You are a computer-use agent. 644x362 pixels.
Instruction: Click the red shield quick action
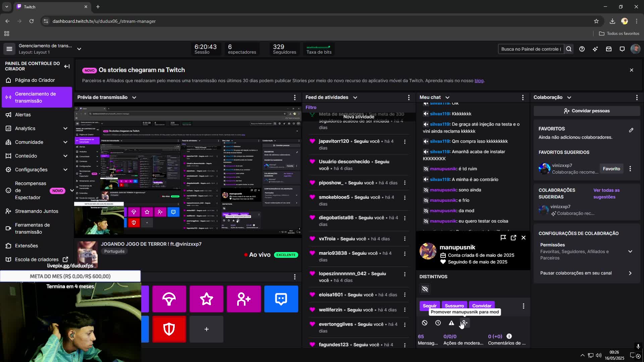click(x=169, y=329)
